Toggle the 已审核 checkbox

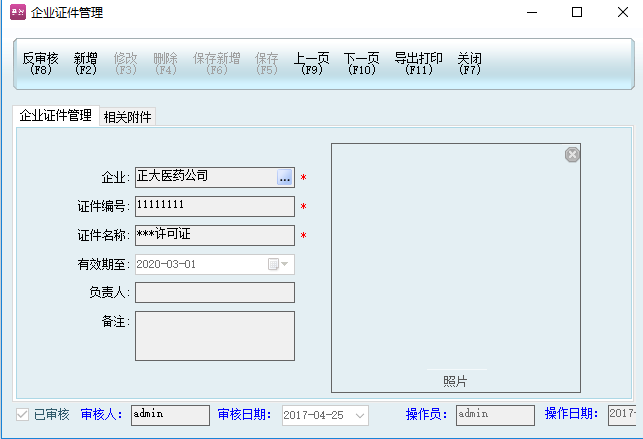click(x=22, y=415)
